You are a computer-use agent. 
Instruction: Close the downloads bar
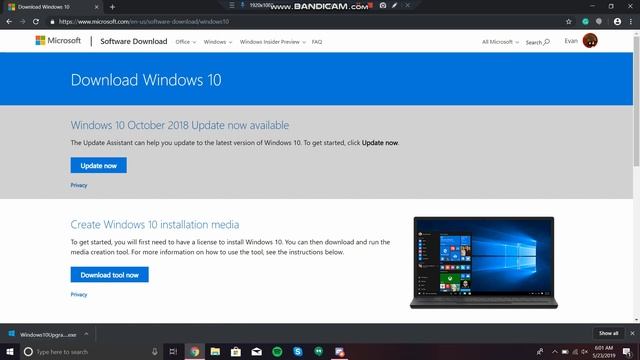pyautogui.click(x=632, y=333)
